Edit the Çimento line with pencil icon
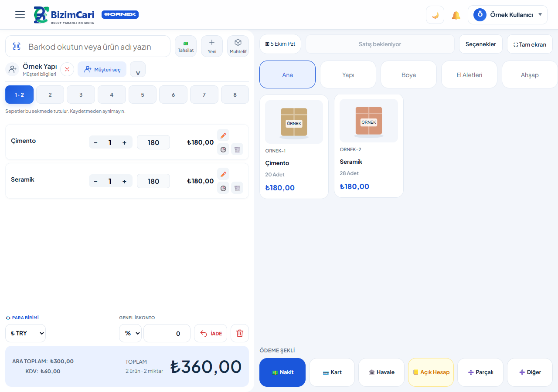This screenshot has height=392, width=558. click(x=223, y=135)
